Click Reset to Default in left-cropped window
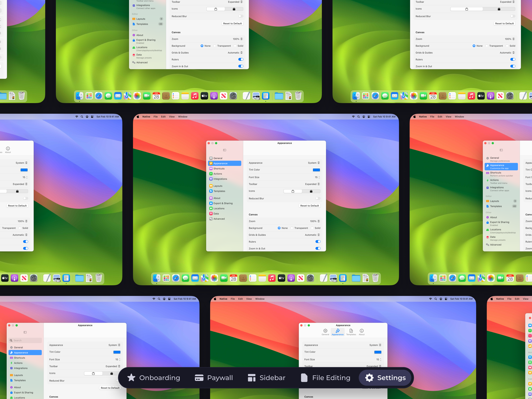 coord(17,206)
